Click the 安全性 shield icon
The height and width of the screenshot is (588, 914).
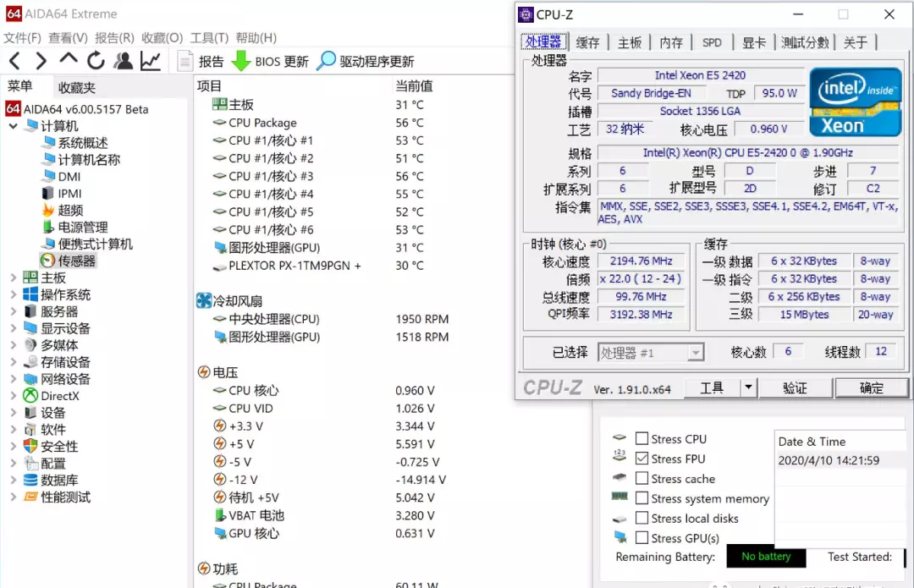30,447
